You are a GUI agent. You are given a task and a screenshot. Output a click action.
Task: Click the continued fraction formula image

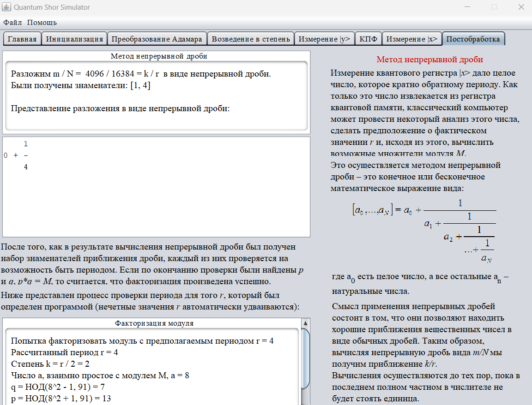[424, 231]
